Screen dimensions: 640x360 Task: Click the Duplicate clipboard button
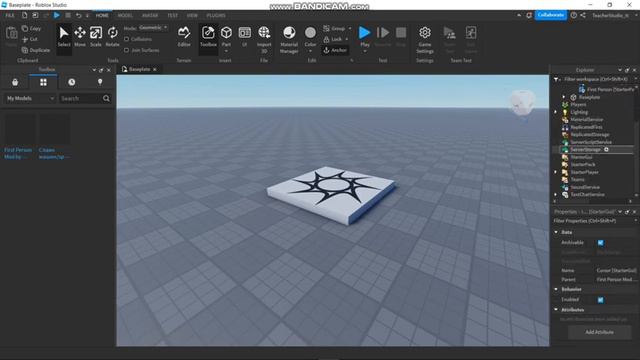tap(36, 50)
